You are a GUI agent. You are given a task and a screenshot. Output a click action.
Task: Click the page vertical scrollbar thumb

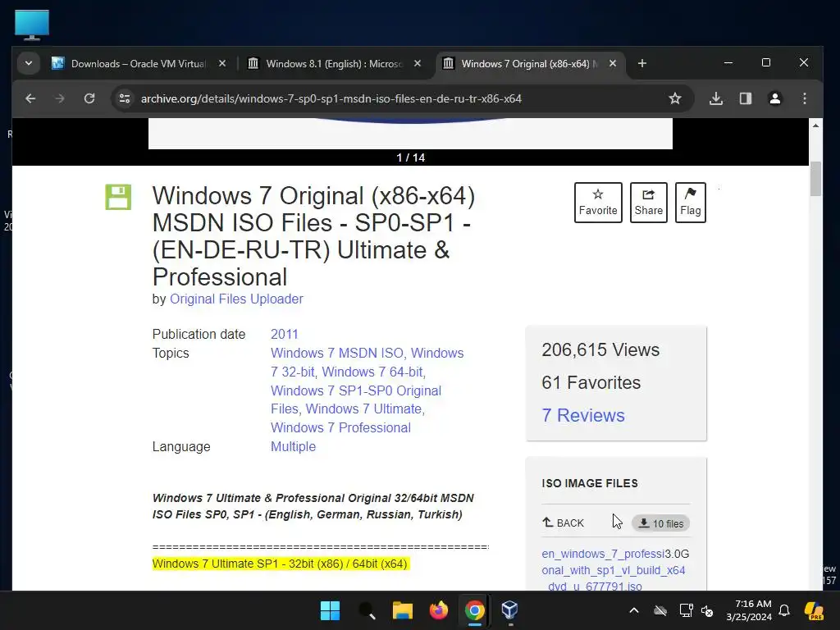(x=815, y=178)
